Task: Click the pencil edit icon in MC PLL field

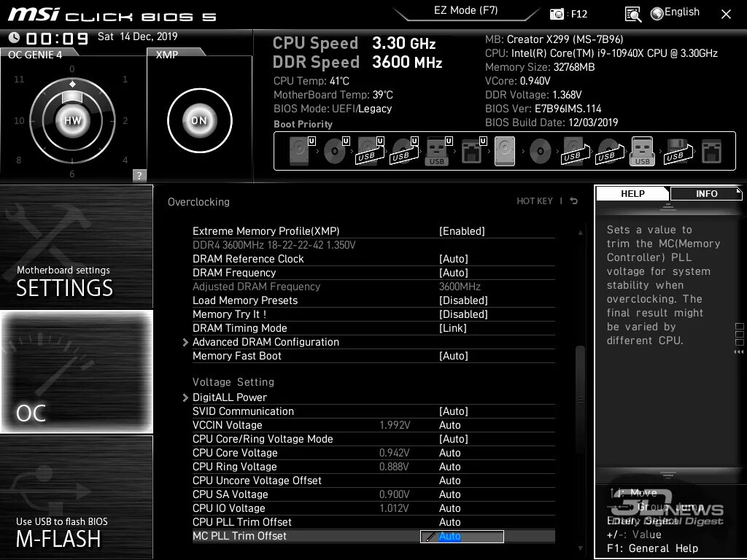Action: (x=430, y=537)
